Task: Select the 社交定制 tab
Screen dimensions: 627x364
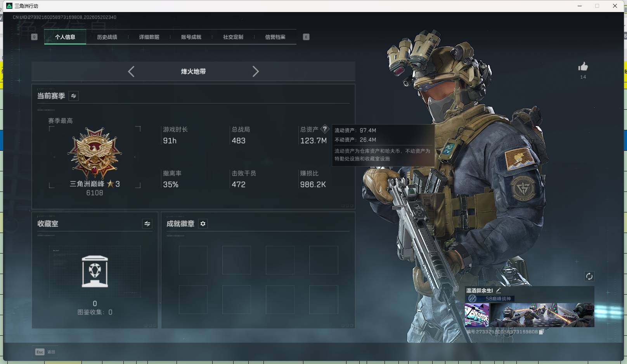Action: [233, 37]
